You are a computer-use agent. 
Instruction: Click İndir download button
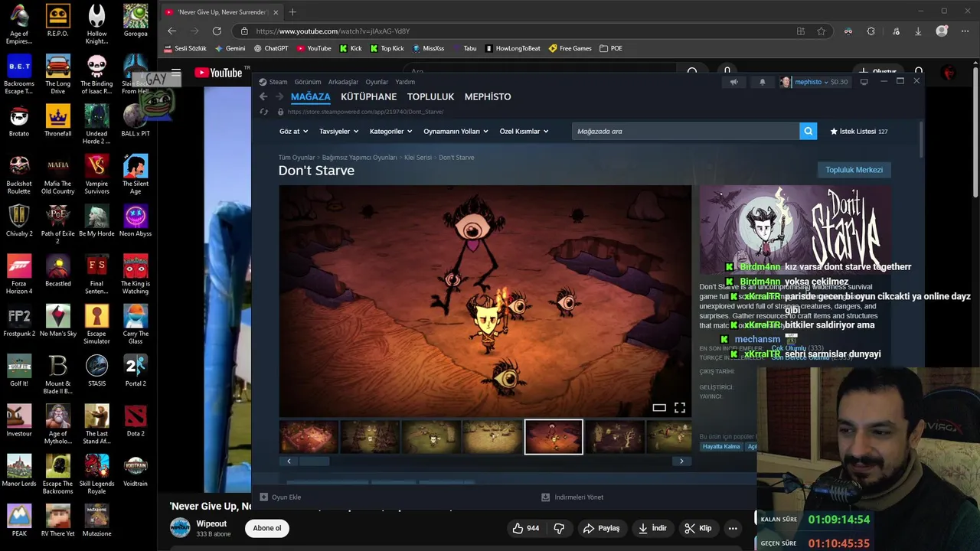coord(652,528)
